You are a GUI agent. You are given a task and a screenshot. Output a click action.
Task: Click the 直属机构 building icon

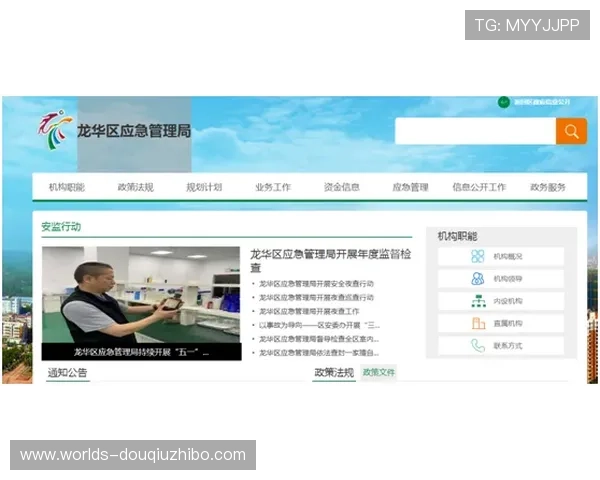point(478,323)
